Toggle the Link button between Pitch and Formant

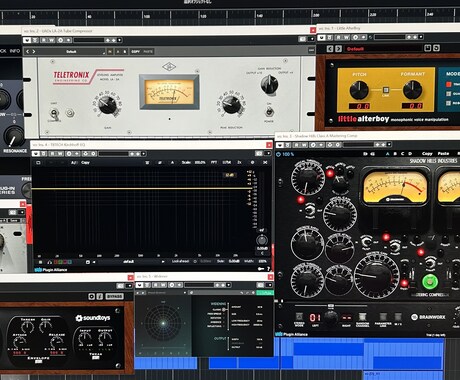(386, 90)
